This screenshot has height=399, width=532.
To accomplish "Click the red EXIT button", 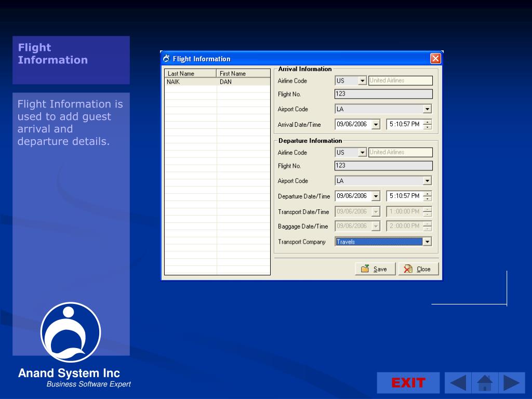I will coord(408,383).
